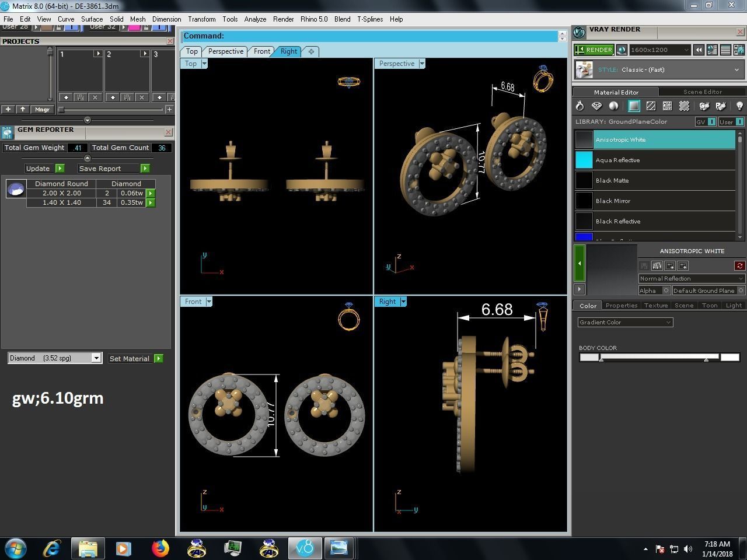Viewport: 747px width, 560px height.
Task: Click the green left-arrow apply material button
Action: (580, 263)
